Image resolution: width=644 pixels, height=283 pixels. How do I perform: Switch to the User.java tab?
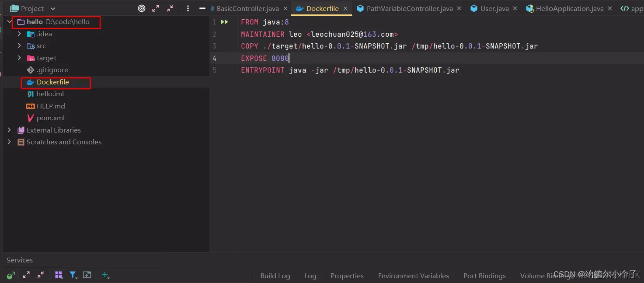494,8
